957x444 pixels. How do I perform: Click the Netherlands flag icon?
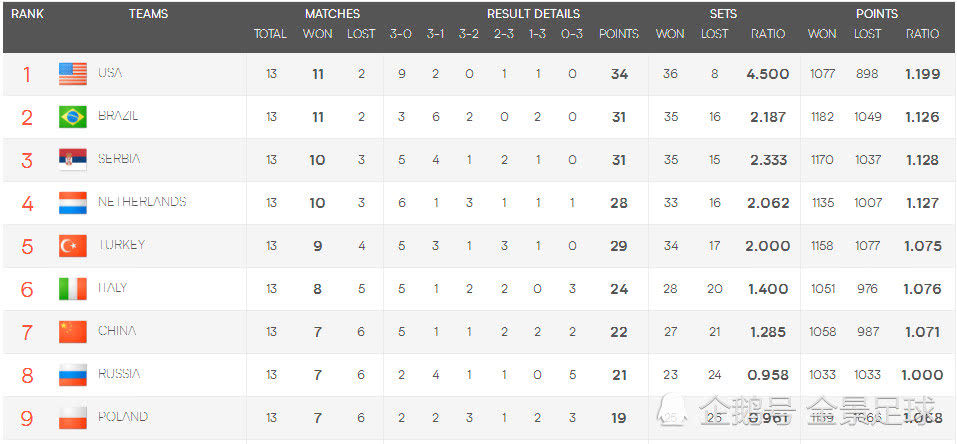(73, 203)
